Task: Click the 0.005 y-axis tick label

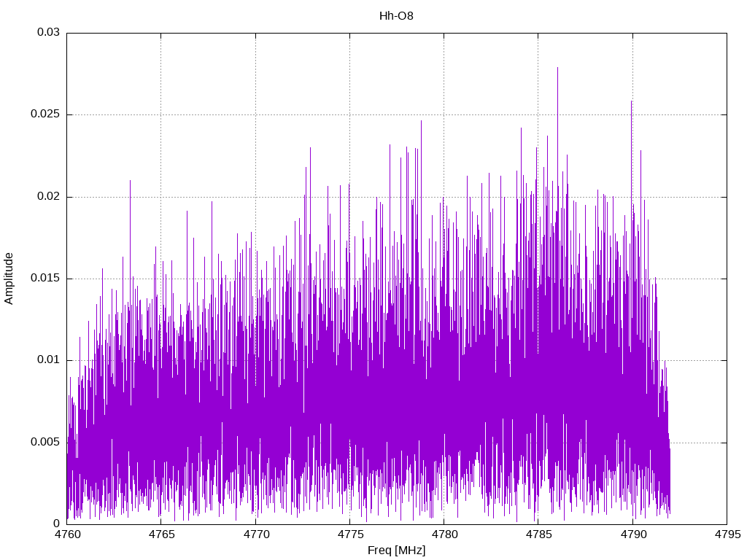Action: [x=45, y=442]
